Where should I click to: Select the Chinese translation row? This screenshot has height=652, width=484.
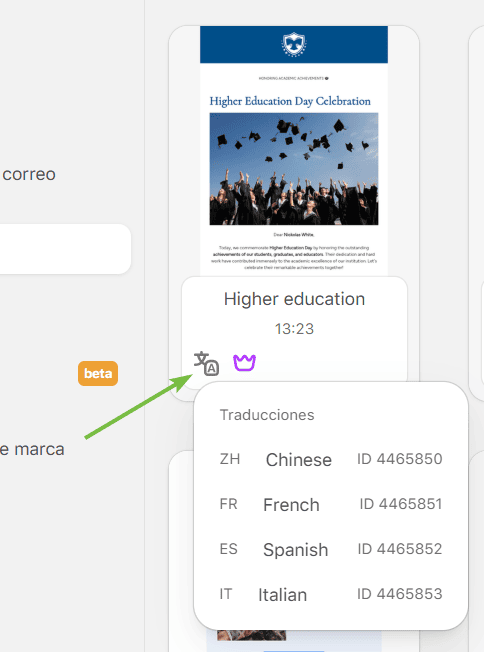click(331, 459)
